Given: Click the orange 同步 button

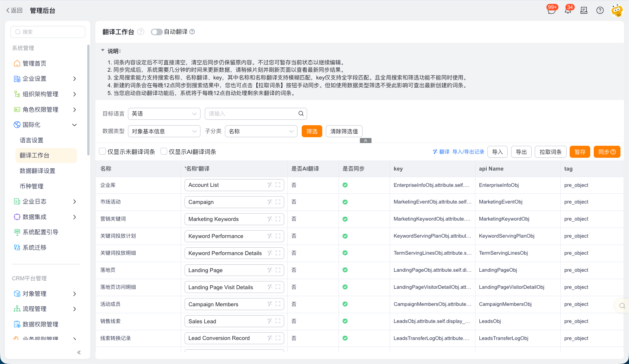Looking at the screenshot, I should pos(607,152).
